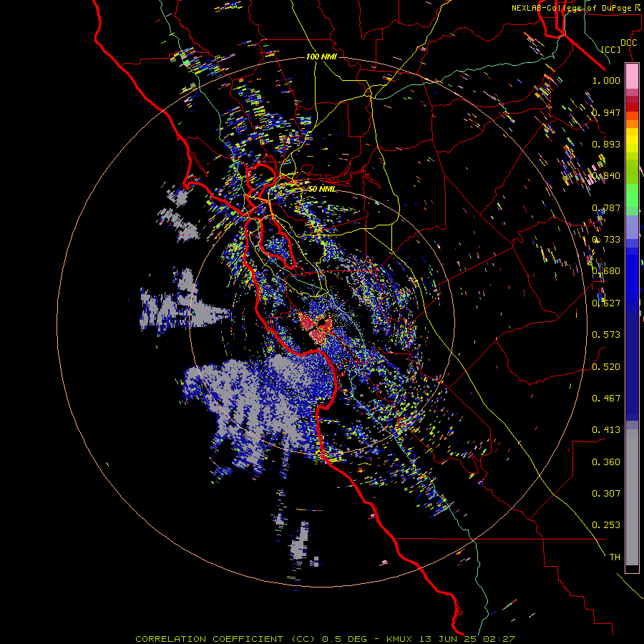Click the 100 NMI range ring label

[321, 57]
